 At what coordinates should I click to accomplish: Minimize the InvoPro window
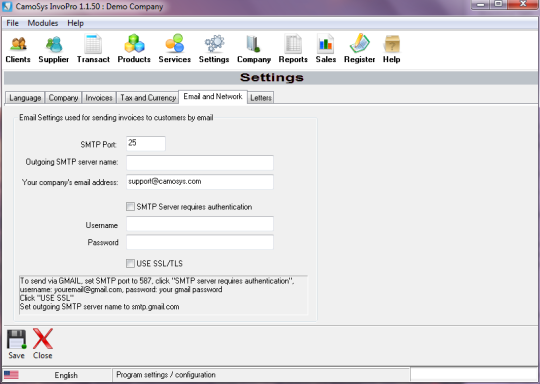481,4
